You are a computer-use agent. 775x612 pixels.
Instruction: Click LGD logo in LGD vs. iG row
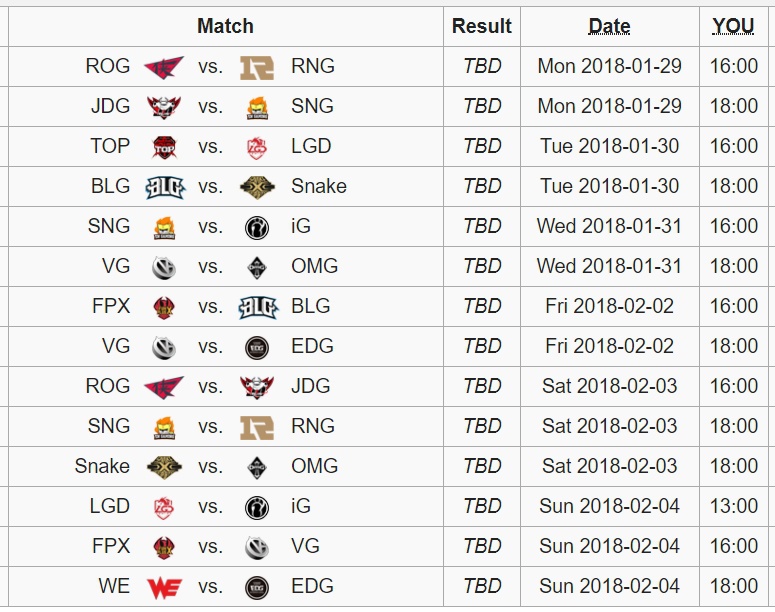(x=165, y=507)
